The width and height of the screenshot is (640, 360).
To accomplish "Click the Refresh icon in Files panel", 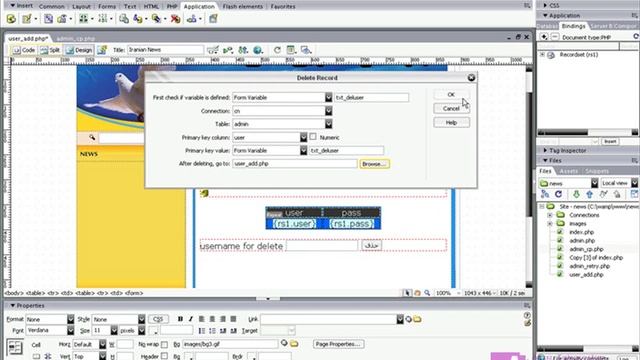I will (x=558, y=194).
